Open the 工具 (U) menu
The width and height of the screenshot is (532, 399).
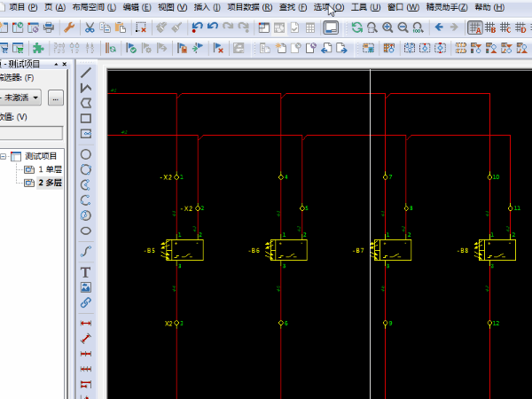point(364,7)
